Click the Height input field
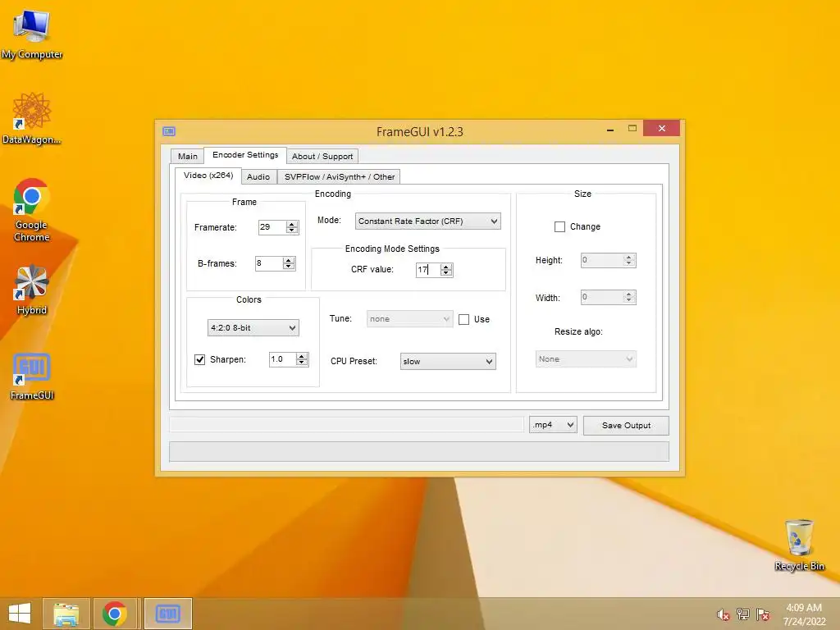Screen dimensions: 840x630 coord(602,260)
